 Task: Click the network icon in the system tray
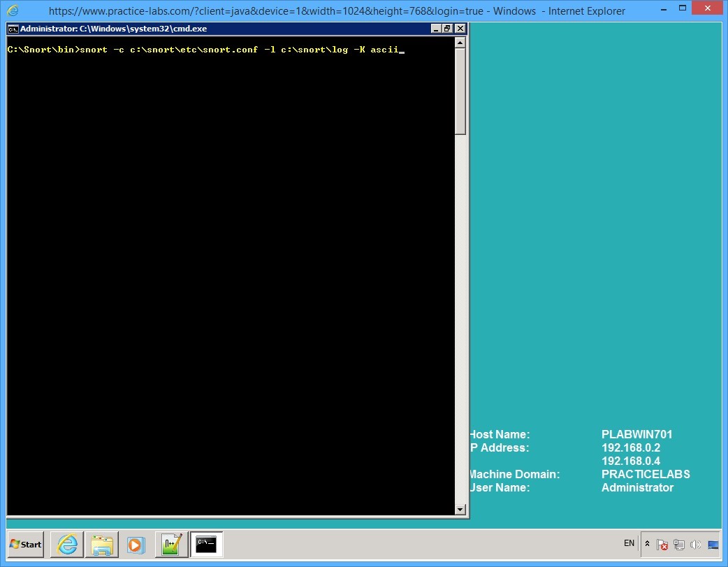click(x=678, y=544)
